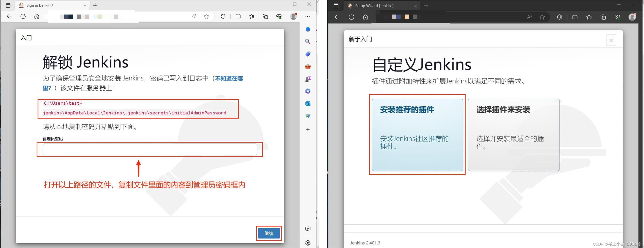The image size is (644, 248).
Task: Open the three-dots browser menu
Action: 308,17
